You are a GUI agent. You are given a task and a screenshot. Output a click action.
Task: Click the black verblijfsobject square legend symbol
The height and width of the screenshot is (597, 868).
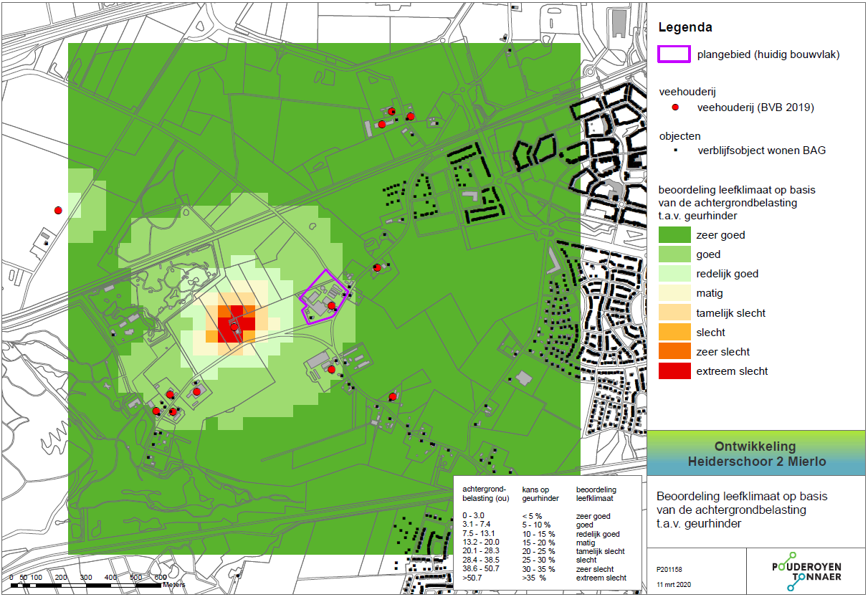(x=674, y=151)
